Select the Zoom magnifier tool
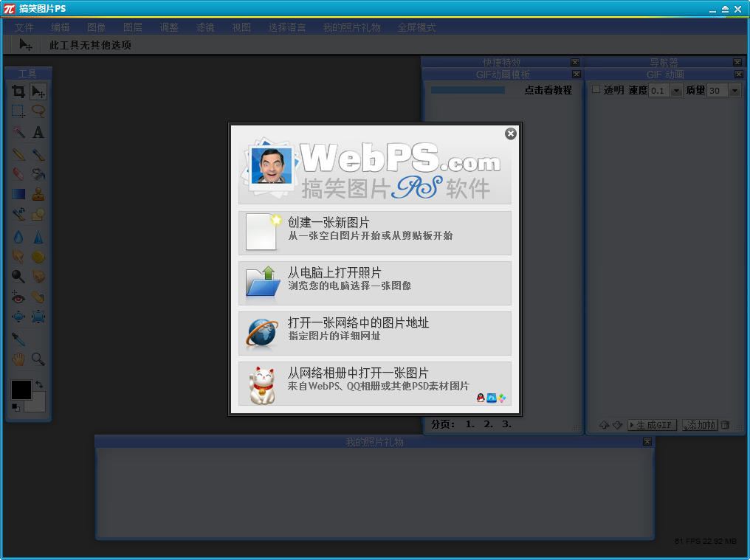 (x=38, y=359)
